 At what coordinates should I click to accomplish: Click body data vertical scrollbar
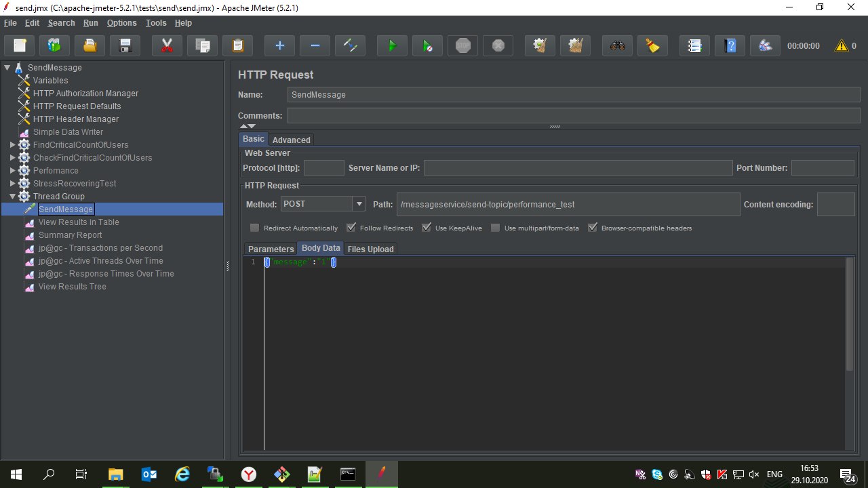coord(850,314)
